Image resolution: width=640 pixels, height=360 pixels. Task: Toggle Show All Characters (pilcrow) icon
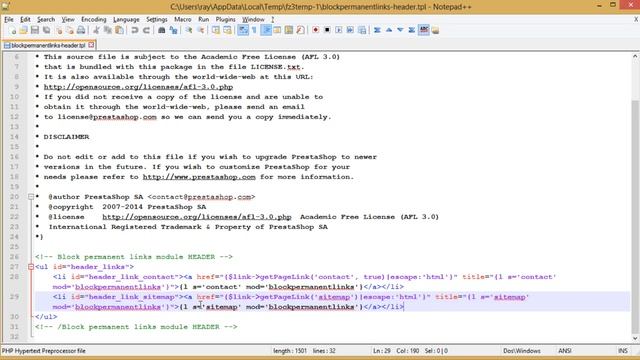pyautogui.click(x=254, y=30)
